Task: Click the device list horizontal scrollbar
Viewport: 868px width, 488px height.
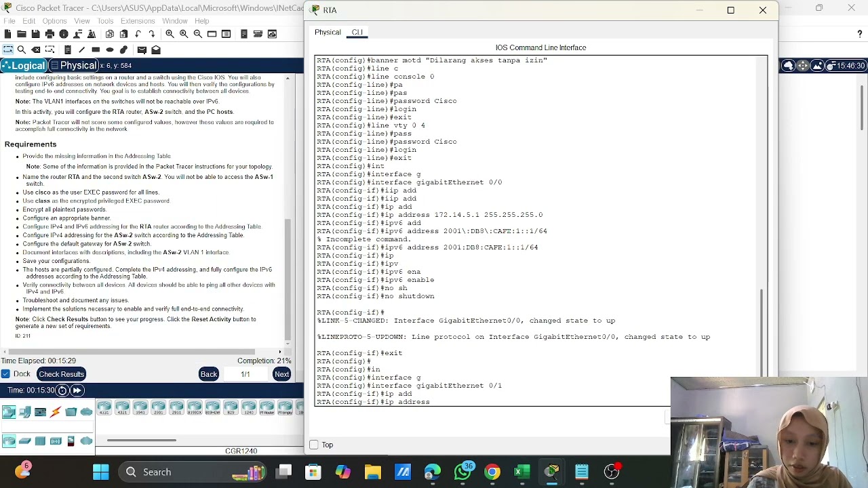Action: point(142,441)
